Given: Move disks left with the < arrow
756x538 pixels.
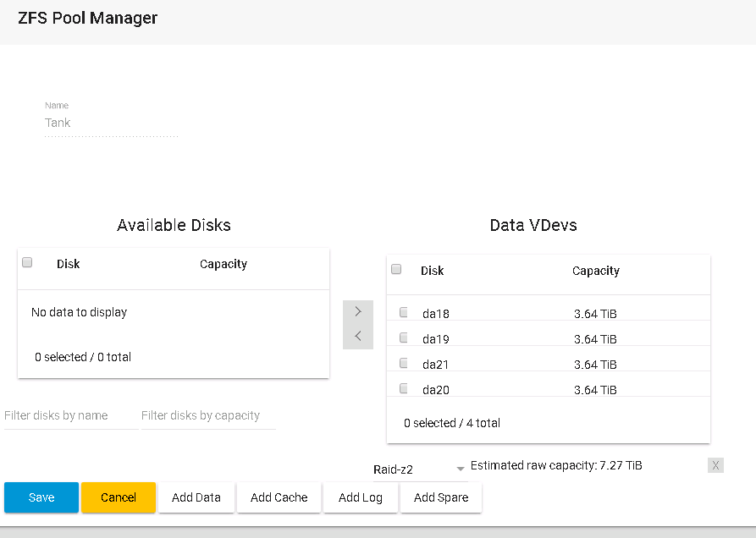Looking at the screenshot, I should (x=357, y=336).
